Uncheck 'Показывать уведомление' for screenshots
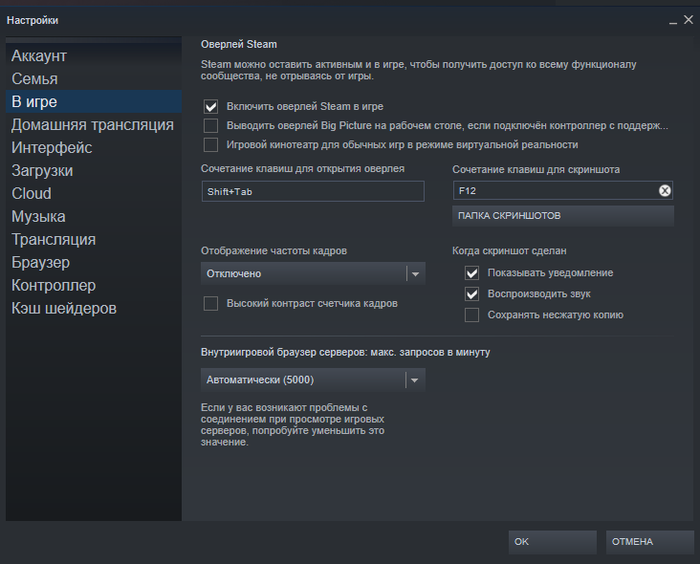The height and width of the screenshot is (564, 700). pyautogui.click(x=472, y=273)
